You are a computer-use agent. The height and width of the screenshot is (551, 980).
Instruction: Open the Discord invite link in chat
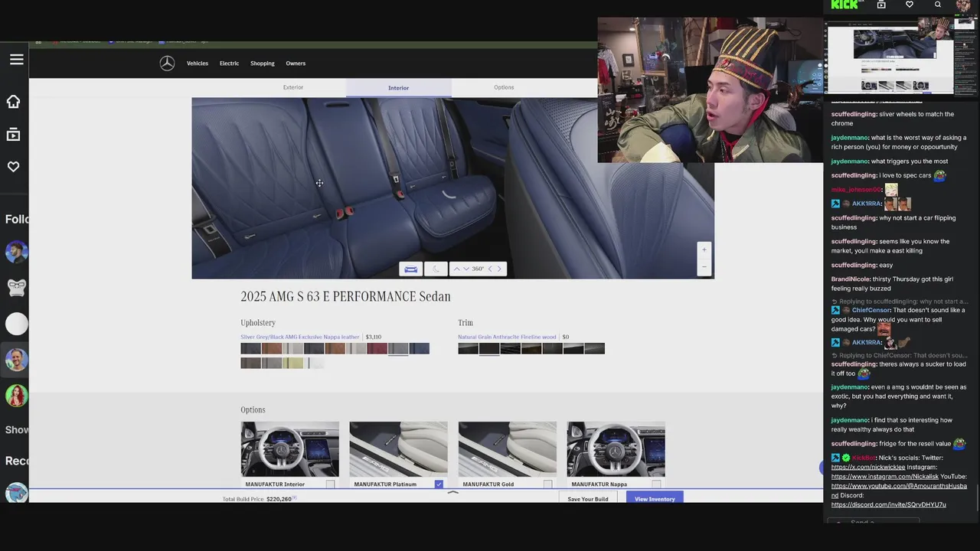click(888, 504)
